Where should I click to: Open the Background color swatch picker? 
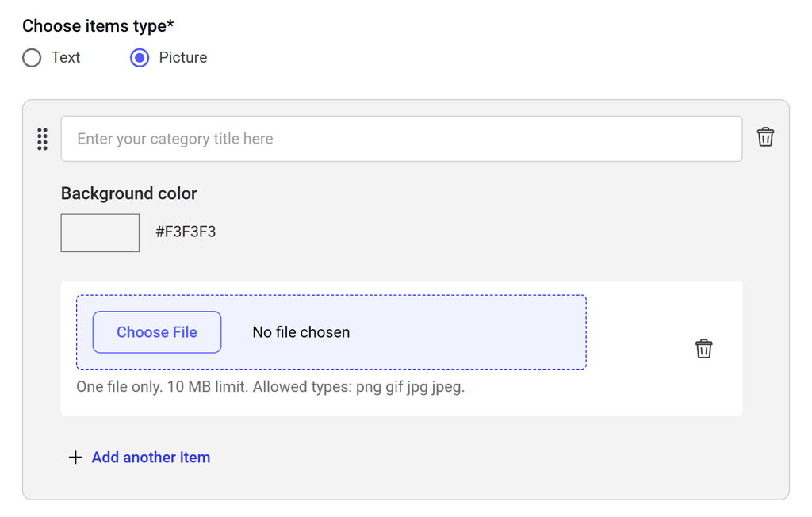pos(100,232)
